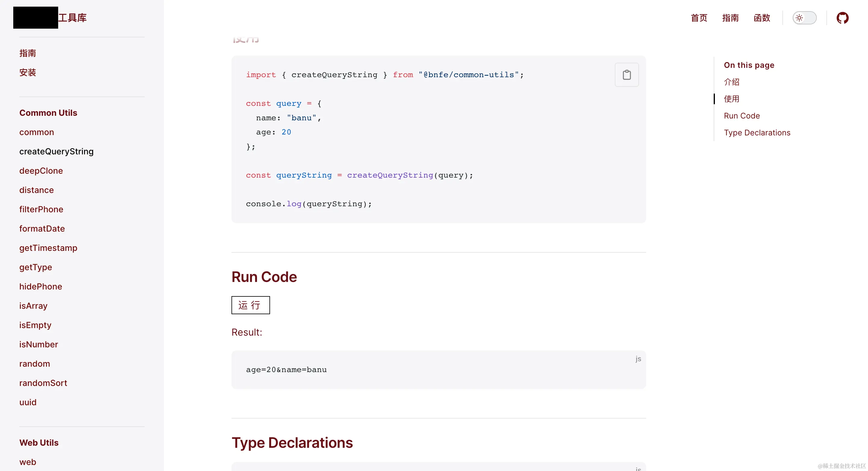Open 指南 in the top navigation

730,18
